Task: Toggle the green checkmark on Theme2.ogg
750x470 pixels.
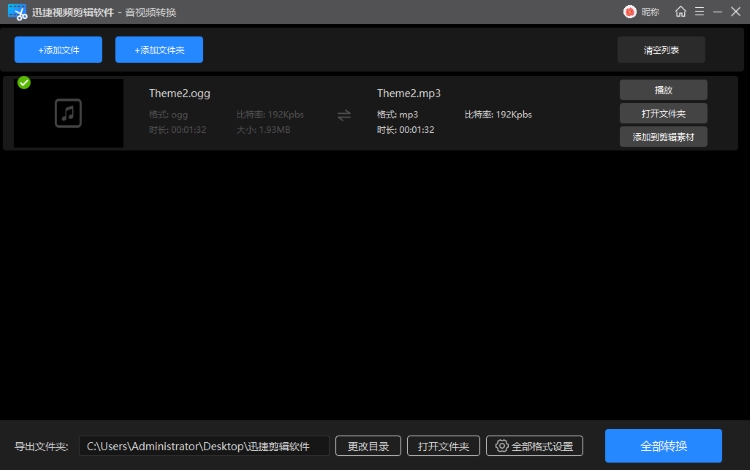Action: (24, 82)
